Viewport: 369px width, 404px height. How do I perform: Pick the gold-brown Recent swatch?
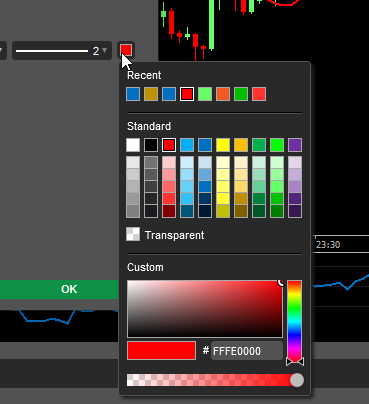(x=151, y=94)
